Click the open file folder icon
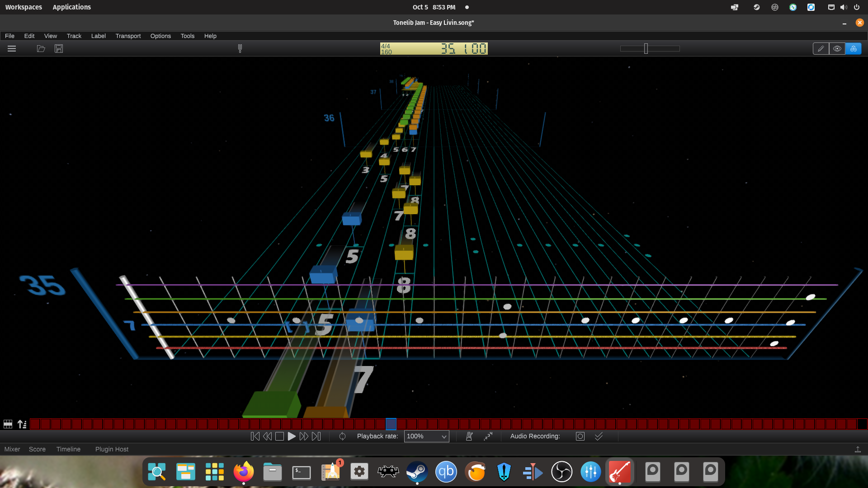Image resolution: width=868 pixels, height=488 pixels. click(x=41, y=48)
